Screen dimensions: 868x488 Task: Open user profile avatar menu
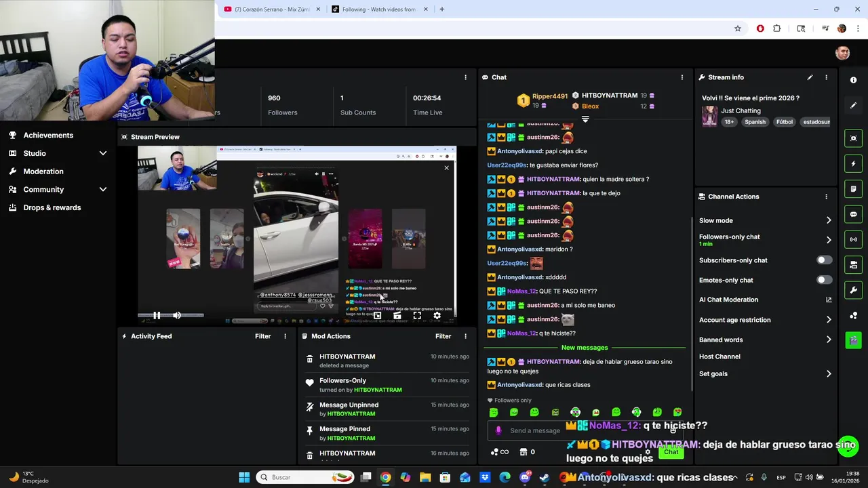click(843, 53)
